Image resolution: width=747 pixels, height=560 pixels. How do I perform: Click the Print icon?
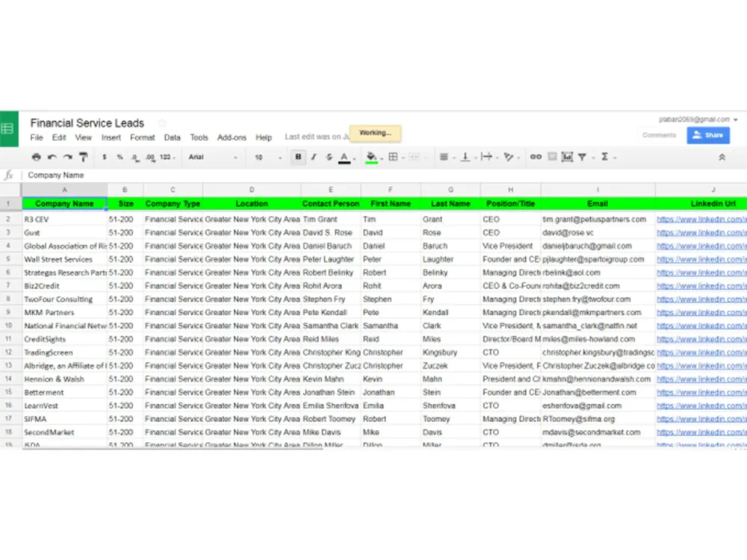(36, 157)
